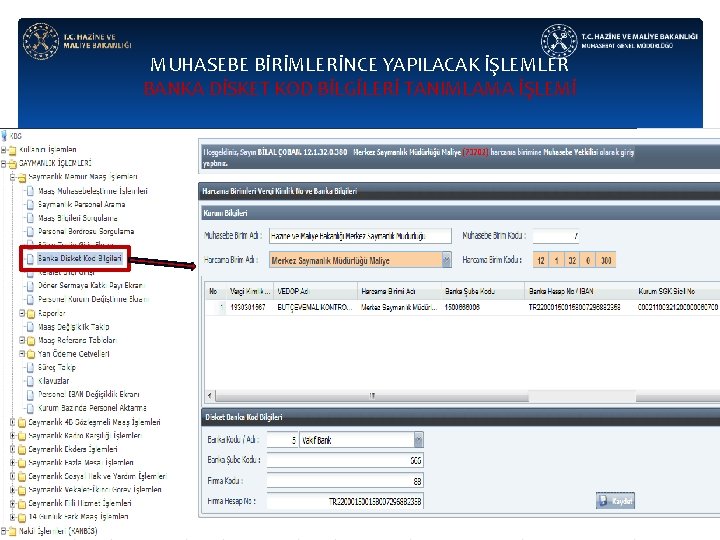Open Personel Bordrosu Sorgulama item

(x=86, y=231)
